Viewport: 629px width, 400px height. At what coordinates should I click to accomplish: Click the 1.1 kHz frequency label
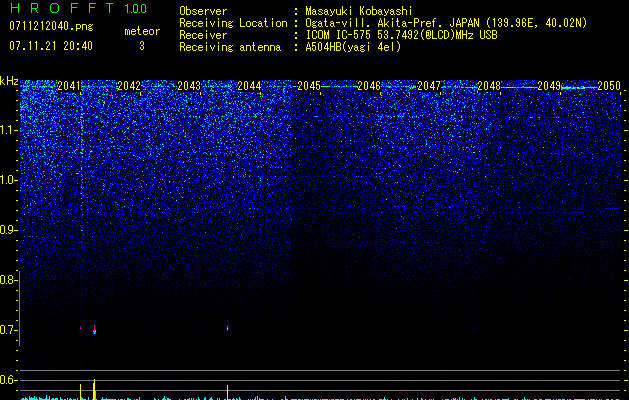coord(9,130)
